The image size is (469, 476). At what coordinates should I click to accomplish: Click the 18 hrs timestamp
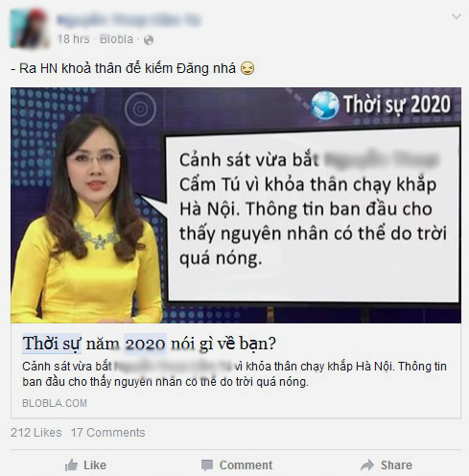(73, 39)
